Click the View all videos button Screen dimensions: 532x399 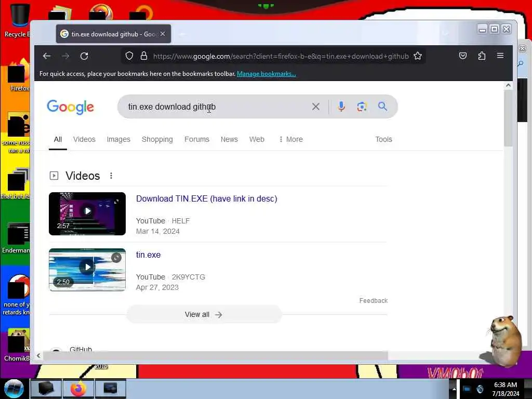click(x=204, y=314)
